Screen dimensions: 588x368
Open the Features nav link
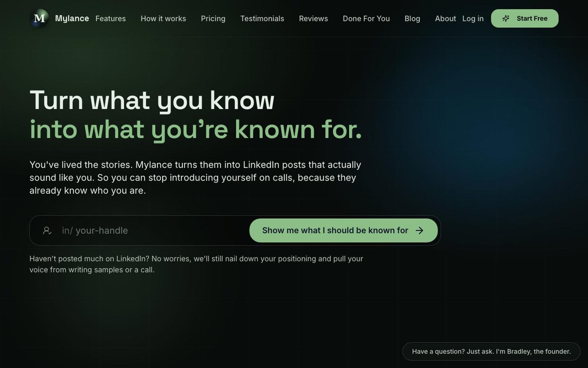click(110, 19)
